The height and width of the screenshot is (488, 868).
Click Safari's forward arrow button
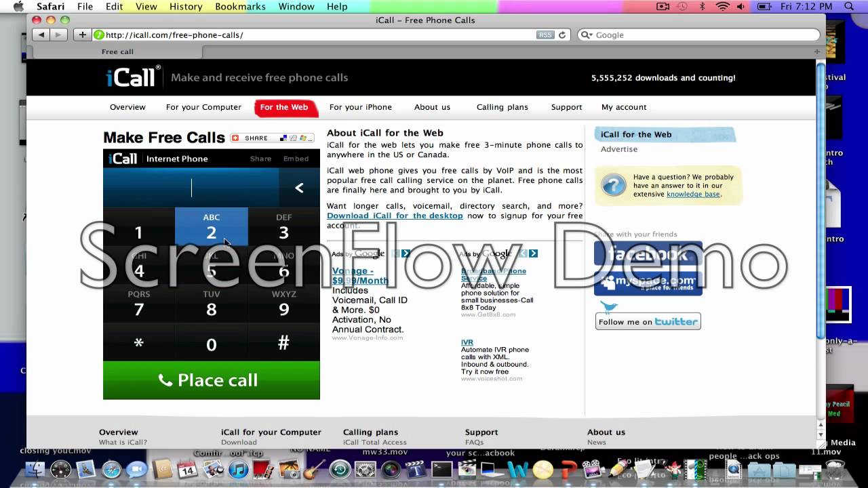point(59,35)
